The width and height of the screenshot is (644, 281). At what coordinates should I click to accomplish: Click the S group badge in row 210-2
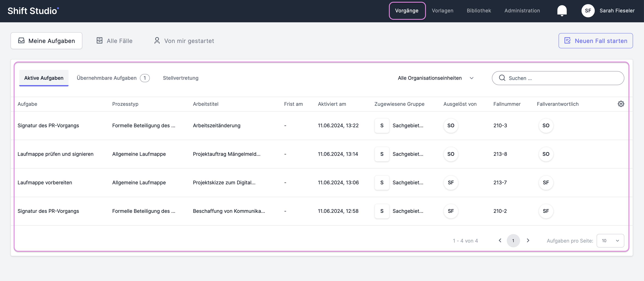coord(382,211)
